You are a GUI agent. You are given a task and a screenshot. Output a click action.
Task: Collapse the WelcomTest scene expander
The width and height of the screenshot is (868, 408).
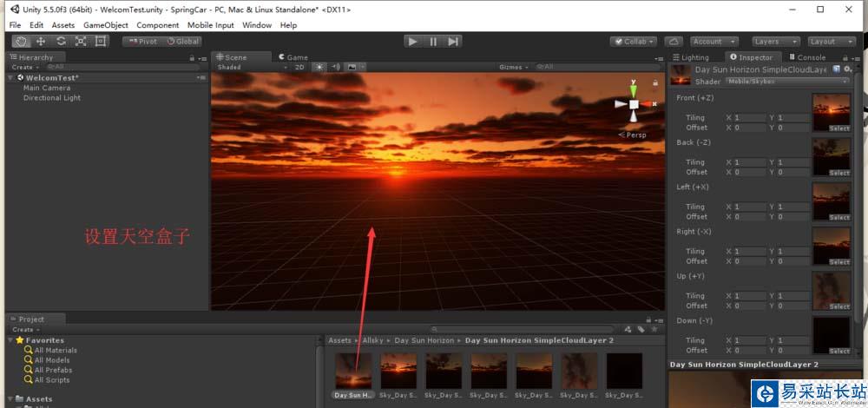(x=11, y=78)
